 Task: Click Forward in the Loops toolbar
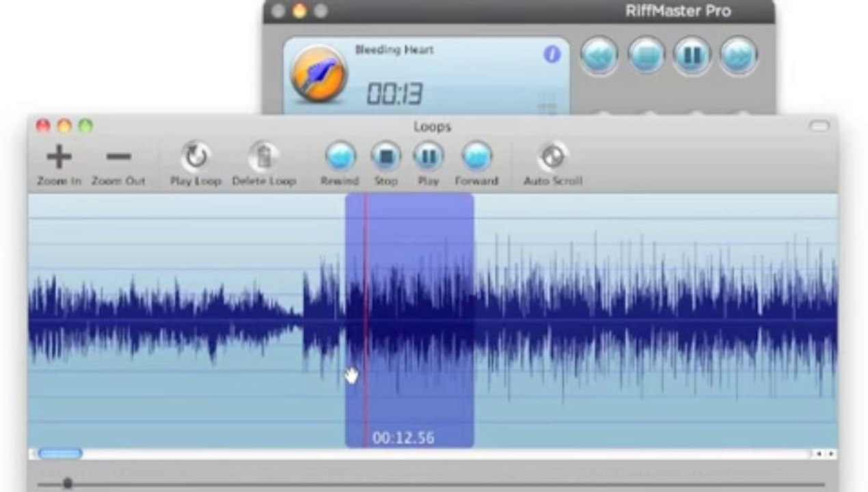tap(476, 156)
